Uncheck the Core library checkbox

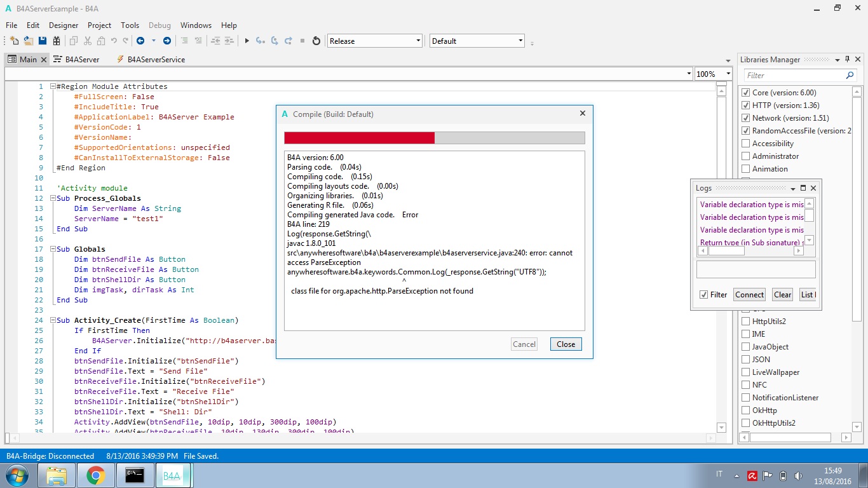coord(746,93)
